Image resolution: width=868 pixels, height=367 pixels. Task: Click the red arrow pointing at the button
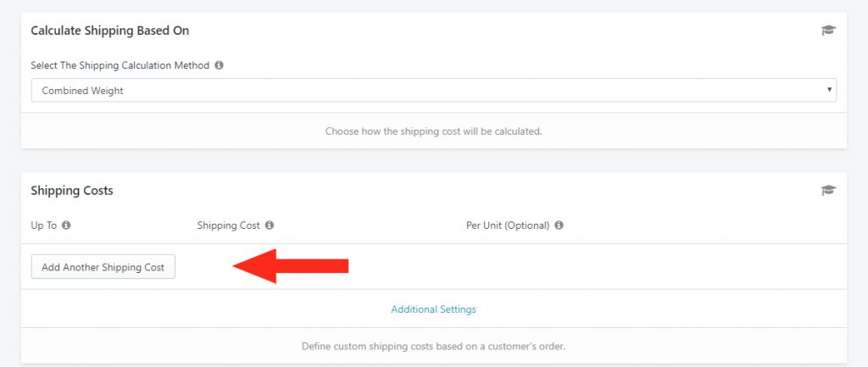(290, 266)
